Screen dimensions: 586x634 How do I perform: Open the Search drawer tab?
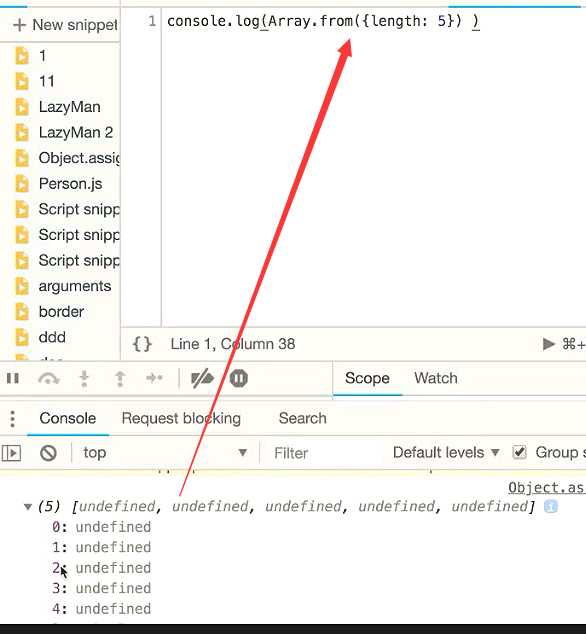pos(303,418)
